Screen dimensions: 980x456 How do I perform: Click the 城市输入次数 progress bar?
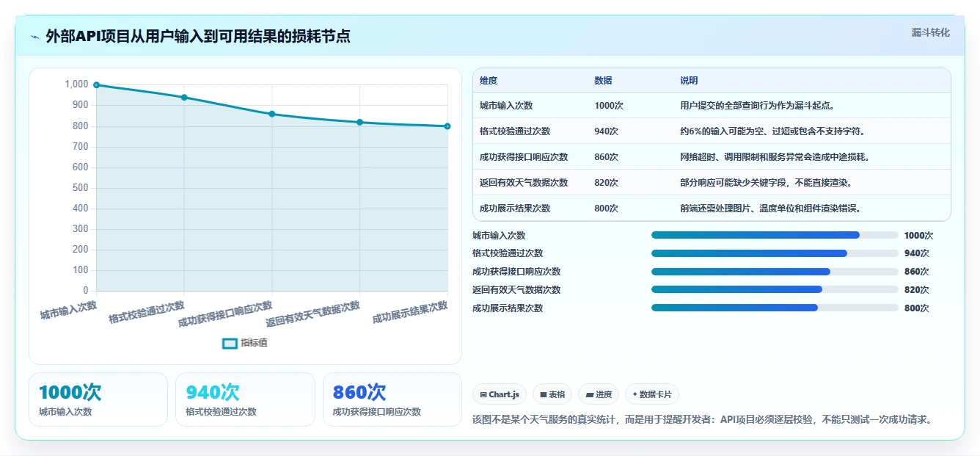coord(775,235)
